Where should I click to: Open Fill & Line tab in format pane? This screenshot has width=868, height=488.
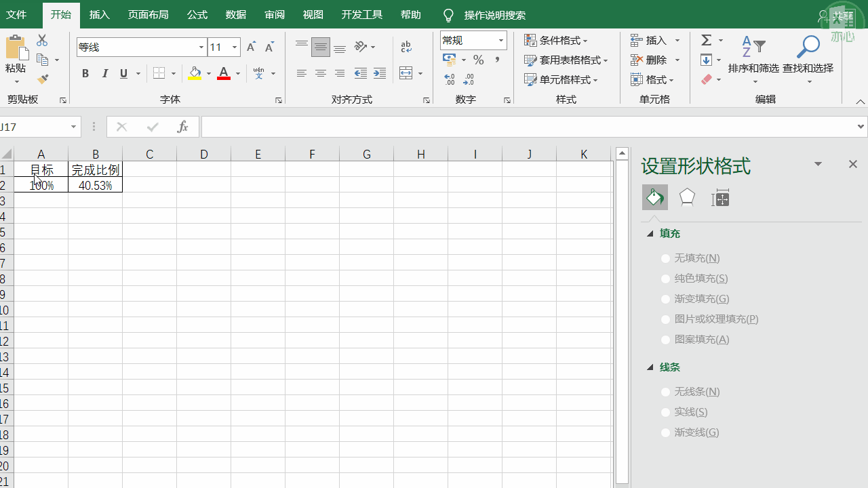coord(654,197)
